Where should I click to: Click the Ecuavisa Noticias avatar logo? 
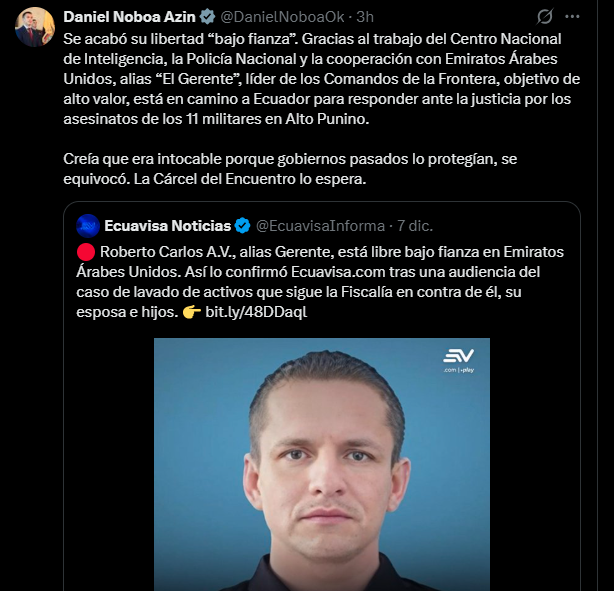coord(88,225)
